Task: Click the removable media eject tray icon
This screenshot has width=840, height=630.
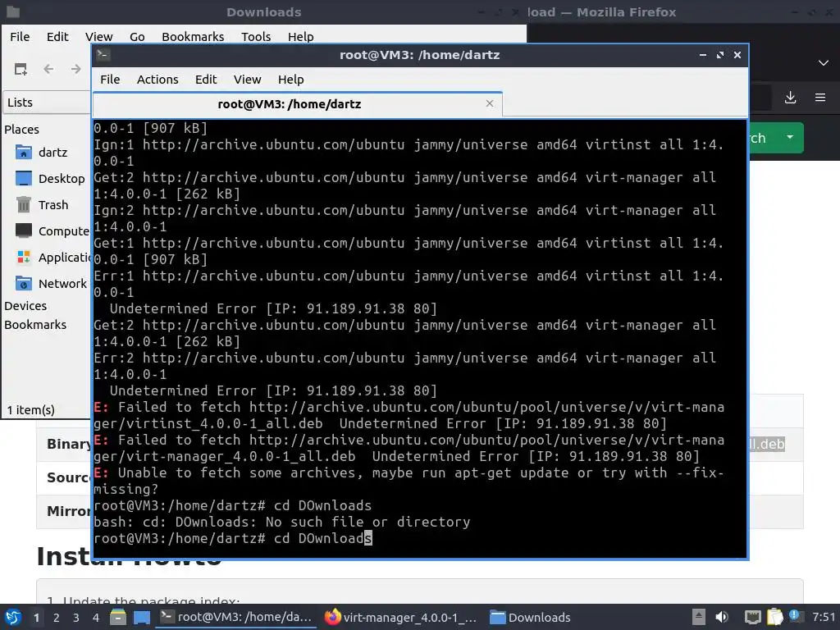Action: [x=699, y=617]
